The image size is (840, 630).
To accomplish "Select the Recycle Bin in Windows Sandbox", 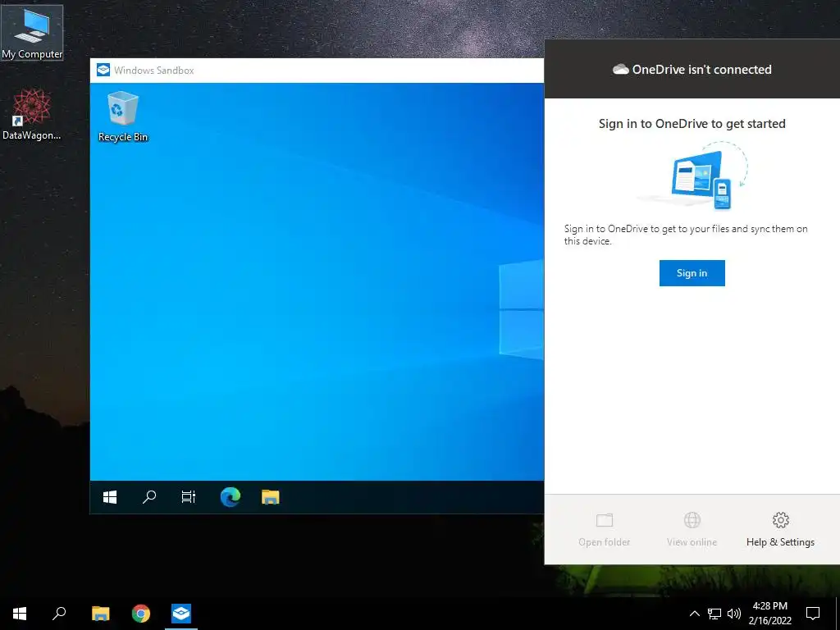I will click(123, 116).
